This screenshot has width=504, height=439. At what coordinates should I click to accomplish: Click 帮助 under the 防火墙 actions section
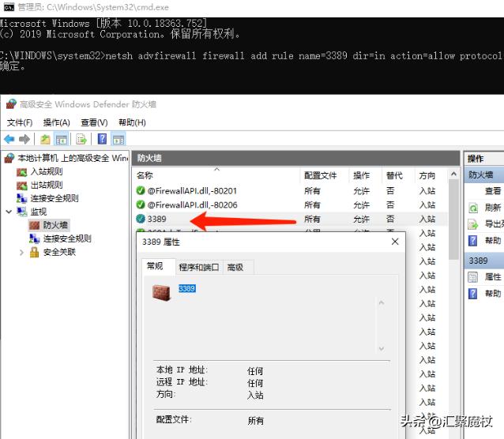tap(493, 240)
